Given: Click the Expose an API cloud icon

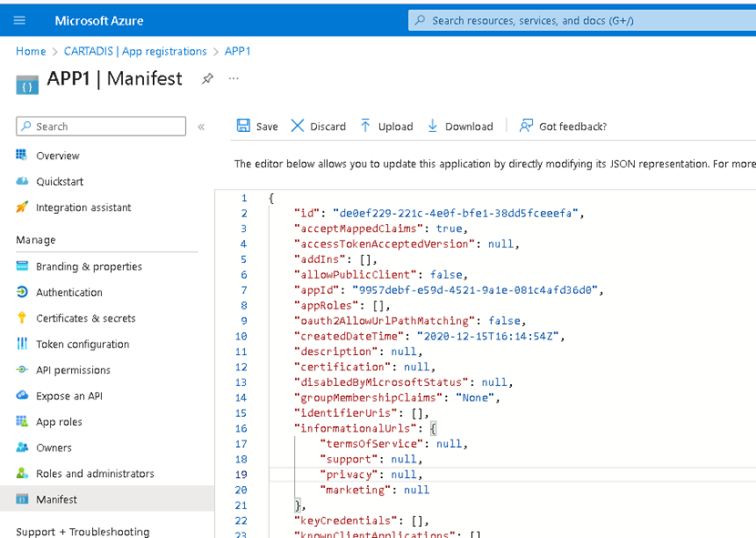Looking at the screenshot, I should (22, 395).
